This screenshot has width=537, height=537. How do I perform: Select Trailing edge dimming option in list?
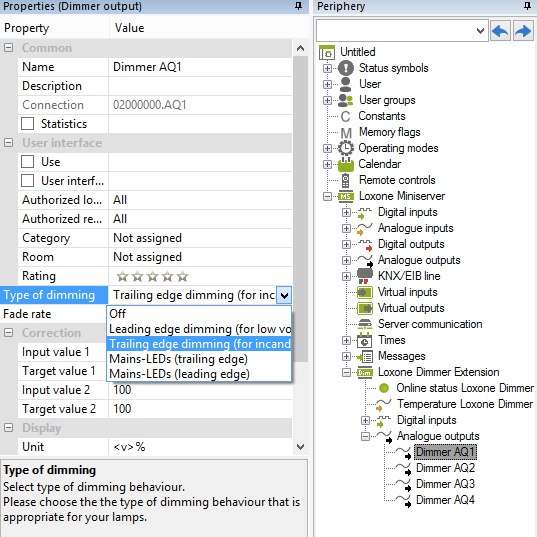tap(199, 344)
